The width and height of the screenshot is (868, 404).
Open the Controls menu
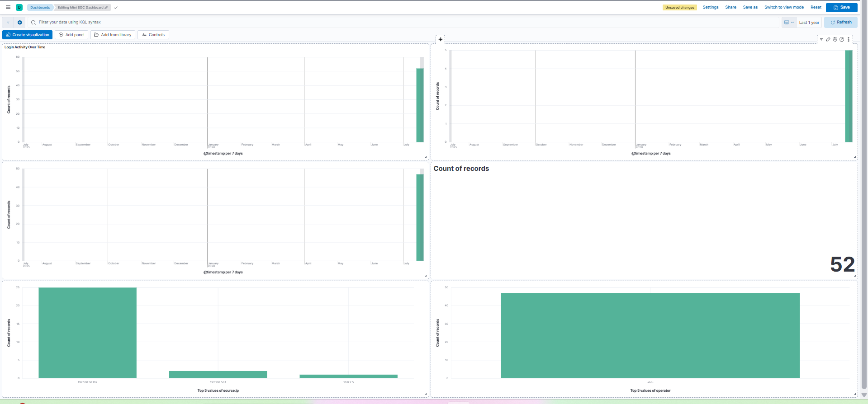[x=153, y=35]
